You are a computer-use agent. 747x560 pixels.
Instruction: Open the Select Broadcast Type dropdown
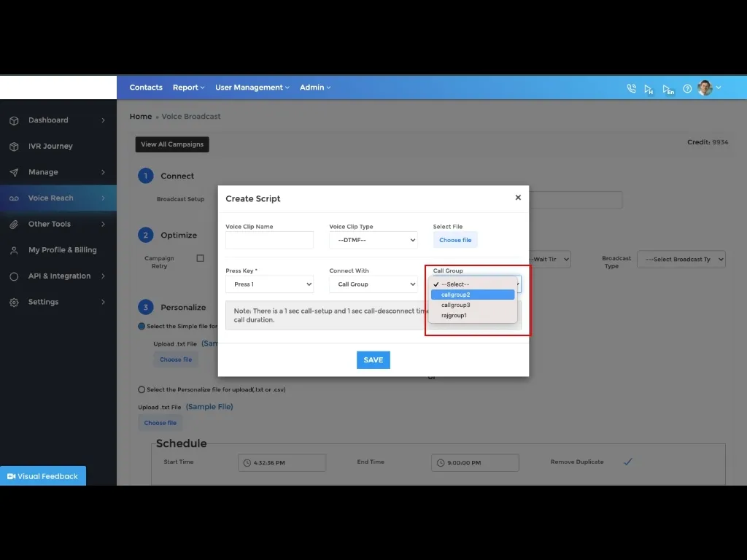point(681,260)
